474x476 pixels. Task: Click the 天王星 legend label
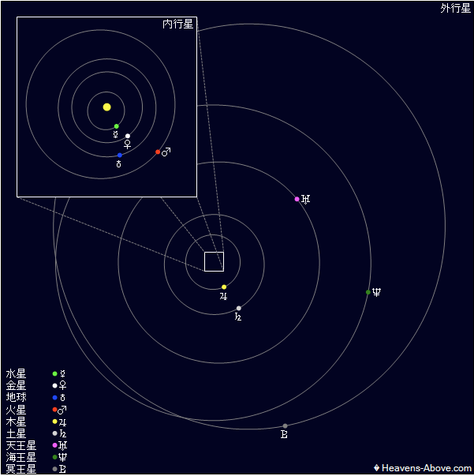[21, 445]
